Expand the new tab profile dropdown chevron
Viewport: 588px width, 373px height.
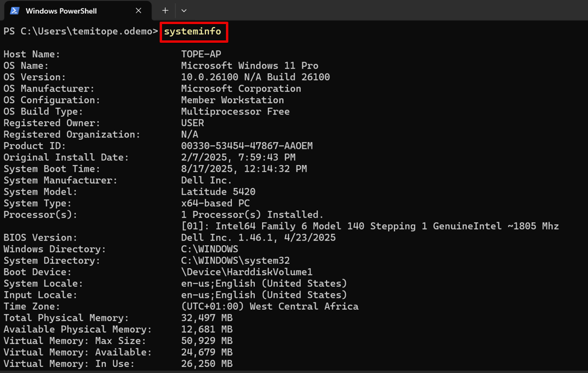coord(184,11)
